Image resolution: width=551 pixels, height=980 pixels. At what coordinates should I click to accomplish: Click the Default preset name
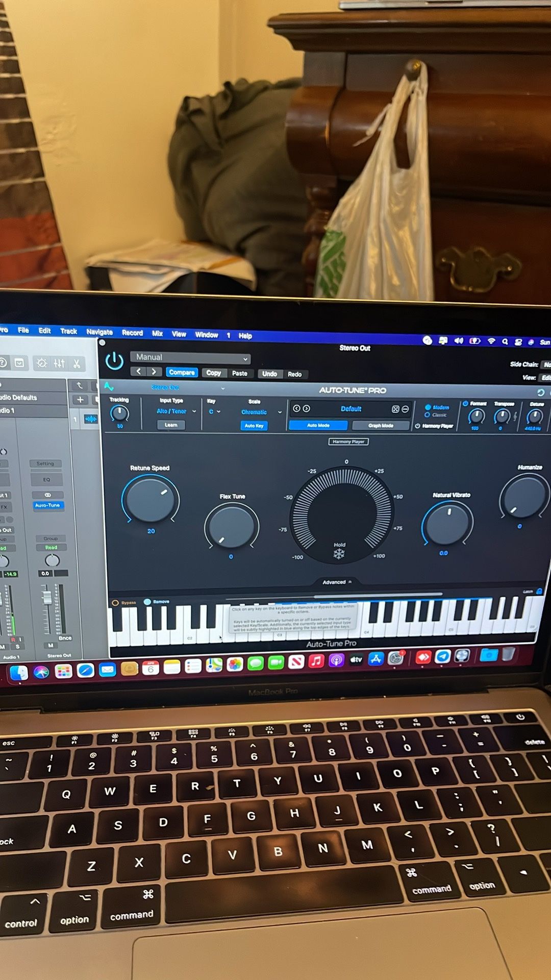(351, 409)
